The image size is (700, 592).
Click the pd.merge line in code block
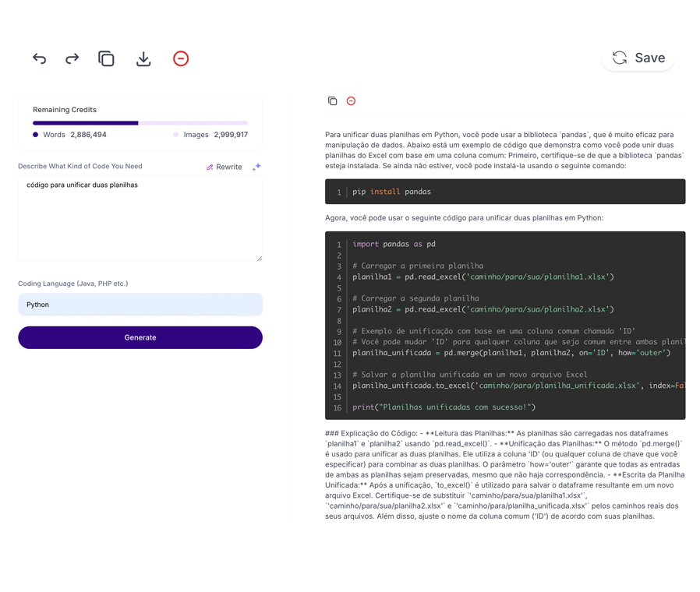point(511,353)
